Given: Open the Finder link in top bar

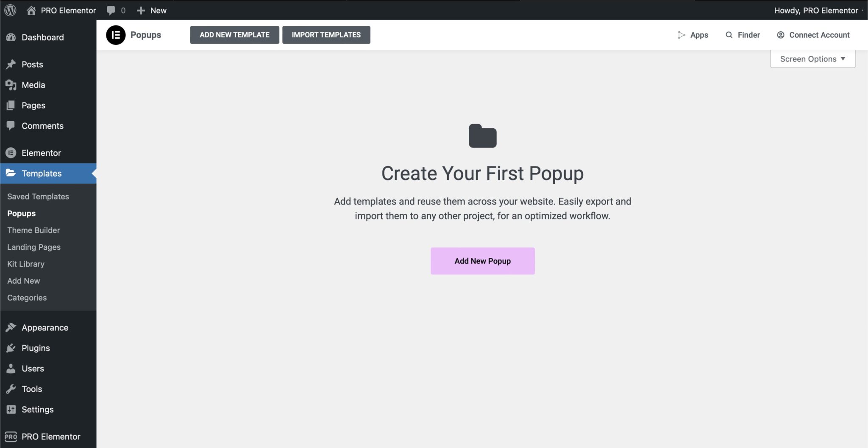Looking at the screenshot, I should 743,35.
